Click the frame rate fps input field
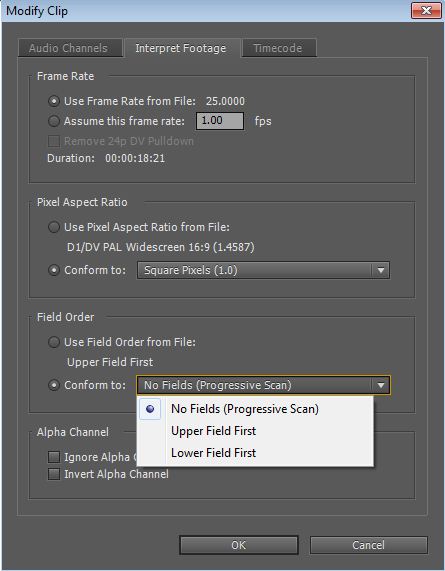Viewport: 445px width, 571px height. tap(220, 121)
